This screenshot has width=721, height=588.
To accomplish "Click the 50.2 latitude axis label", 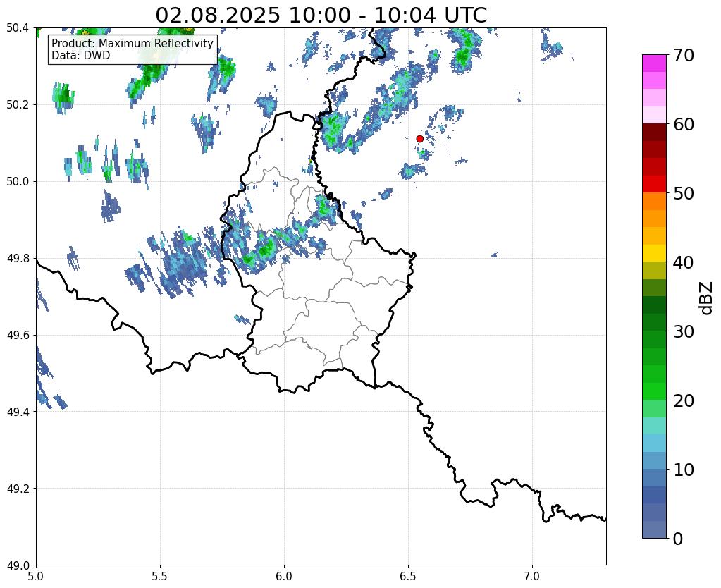I will tap(18, 105).
